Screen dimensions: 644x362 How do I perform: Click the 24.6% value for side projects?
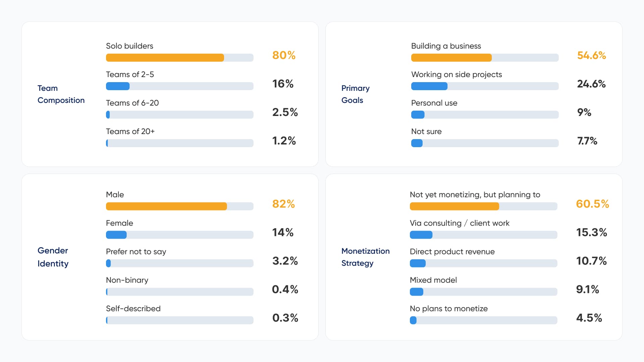pyautogui.click(x=591, y=84)
